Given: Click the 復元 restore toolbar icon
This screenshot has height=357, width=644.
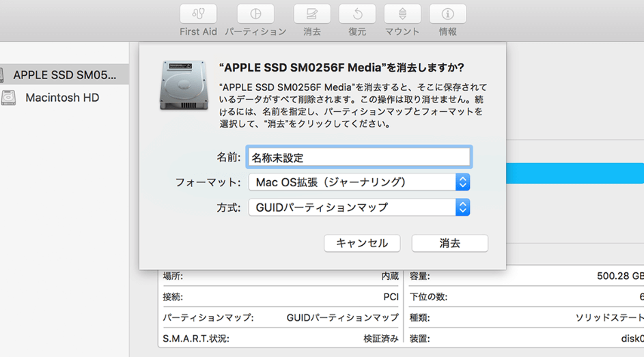Looking at the screenshot, I should tap(357, 14).
